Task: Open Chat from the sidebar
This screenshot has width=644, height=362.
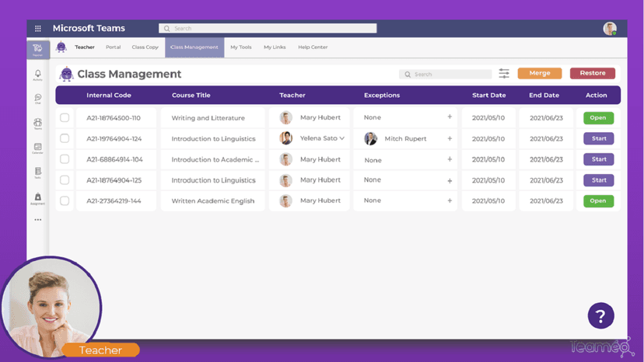Action: point(38,99)
